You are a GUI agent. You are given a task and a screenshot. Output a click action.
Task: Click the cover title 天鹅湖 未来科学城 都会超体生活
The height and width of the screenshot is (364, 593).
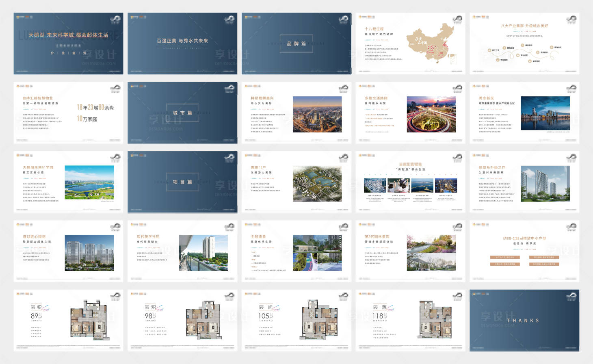point(68,35)
